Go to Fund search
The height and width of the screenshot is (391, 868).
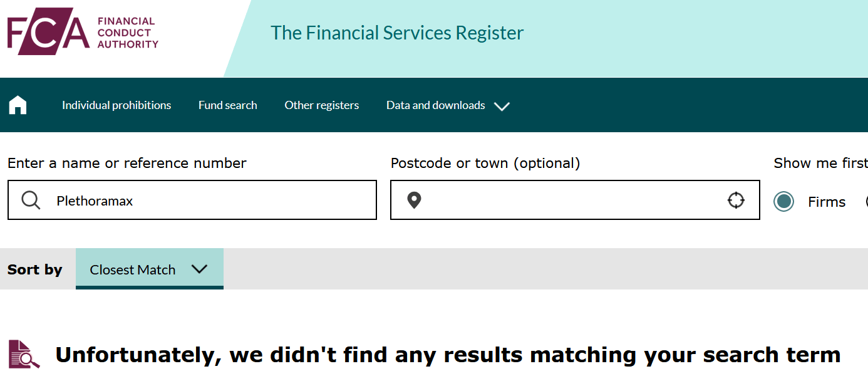228,105
